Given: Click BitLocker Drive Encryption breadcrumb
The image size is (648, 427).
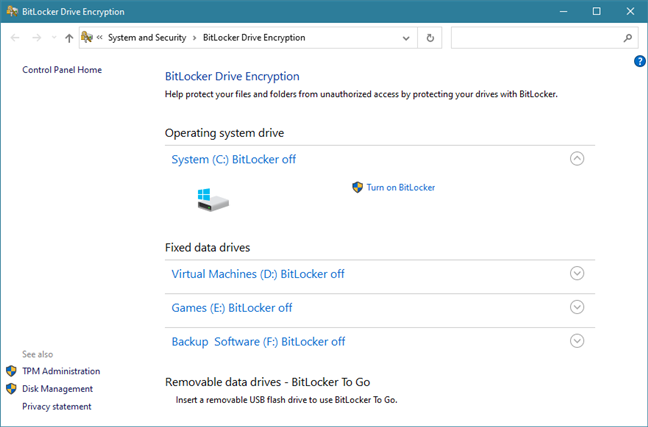Looking at the screenshot, I should pos(254,38).
